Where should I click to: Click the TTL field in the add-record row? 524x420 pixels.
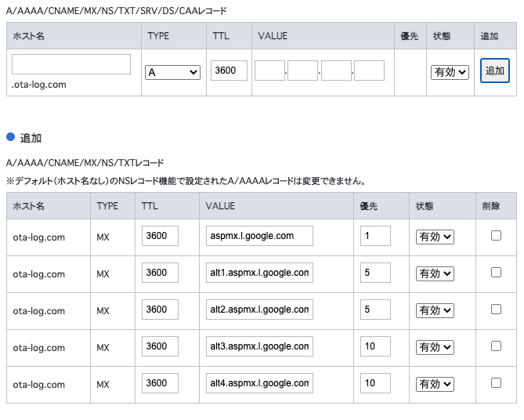229,71
